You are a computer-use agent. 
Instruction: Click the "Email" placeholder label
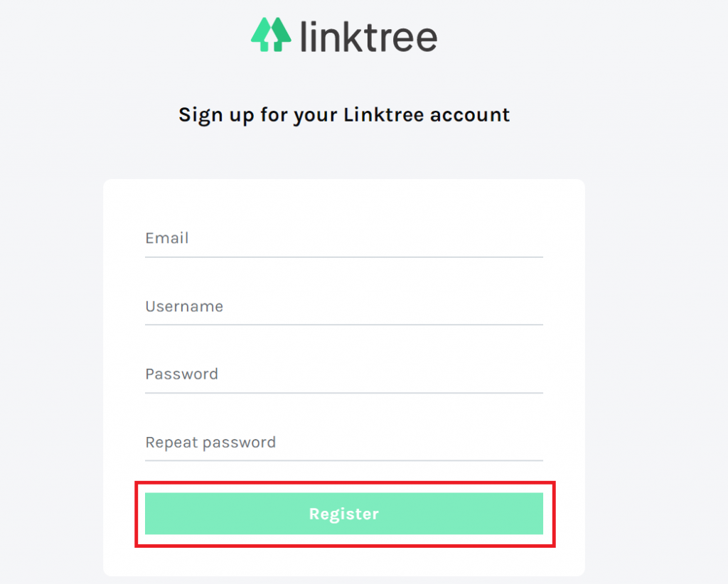point(167,239)
